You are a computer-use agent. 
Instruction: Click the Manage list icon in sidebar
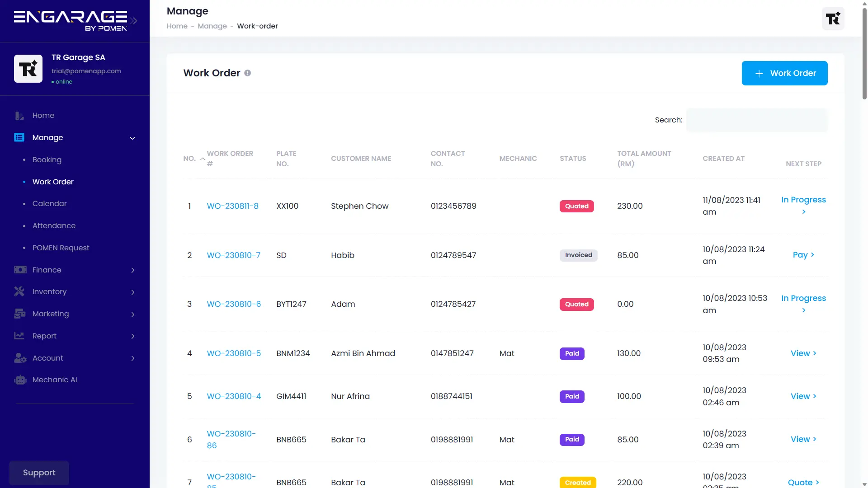point(19,137)
